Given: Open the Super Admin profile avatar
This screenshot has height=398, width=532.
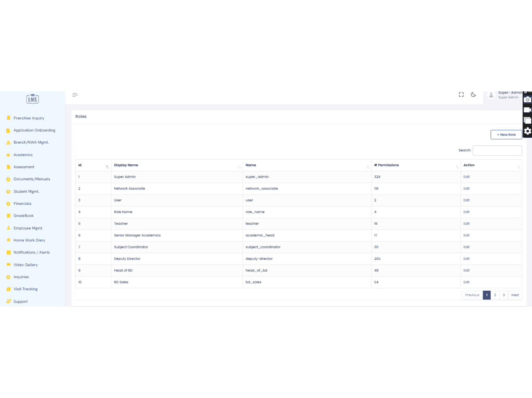Looking at the screenshot, I should click(x=491, y=95).
